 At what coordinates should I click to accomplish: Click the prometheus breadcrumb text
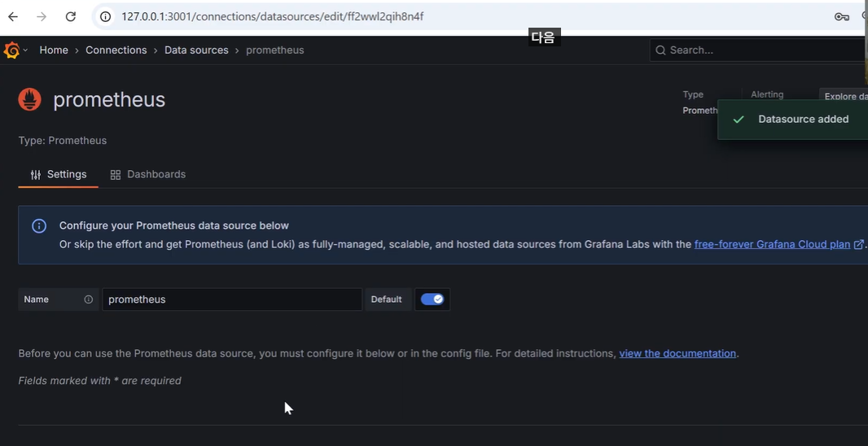tap(275, 50)
